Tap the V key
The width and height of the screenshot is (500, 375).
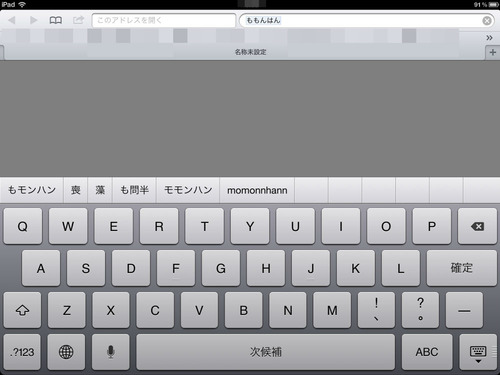pos(199,310)
